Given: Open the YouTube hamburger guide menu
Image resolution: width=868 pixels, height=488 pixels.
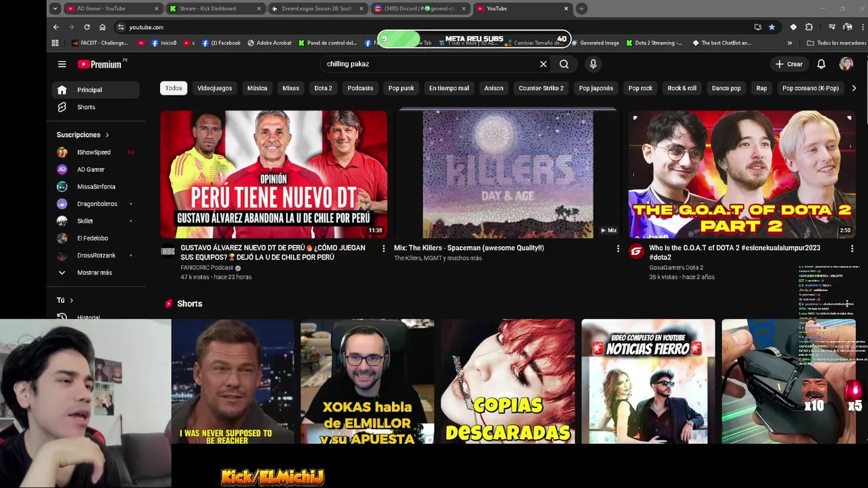Looking at the screenshot, I should tap(62, 64).
